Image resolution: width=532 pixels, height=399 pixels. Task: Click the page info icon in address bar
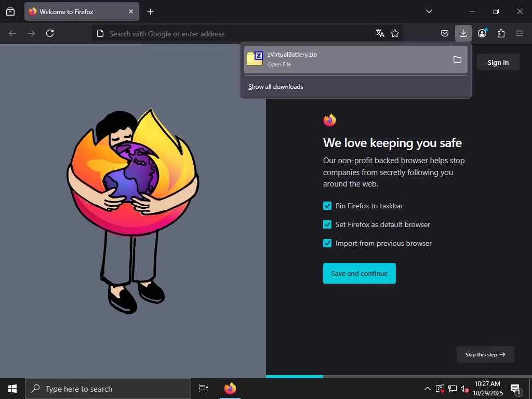click(100, 33)
